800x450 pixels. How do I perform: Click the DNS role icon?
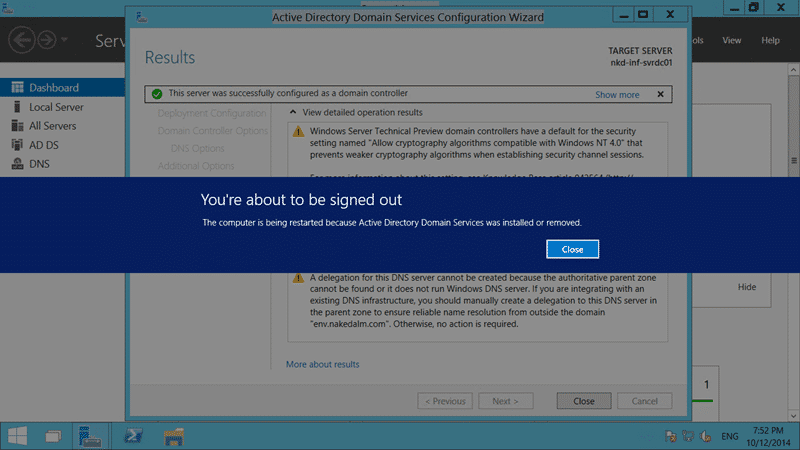[x=17, y=164]
